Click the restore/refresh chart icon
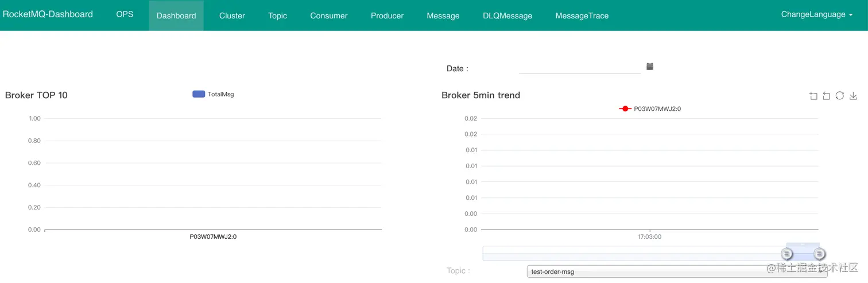Image resolution: width=868 pixels, height=283 pixels. click(x=840, y=96)
